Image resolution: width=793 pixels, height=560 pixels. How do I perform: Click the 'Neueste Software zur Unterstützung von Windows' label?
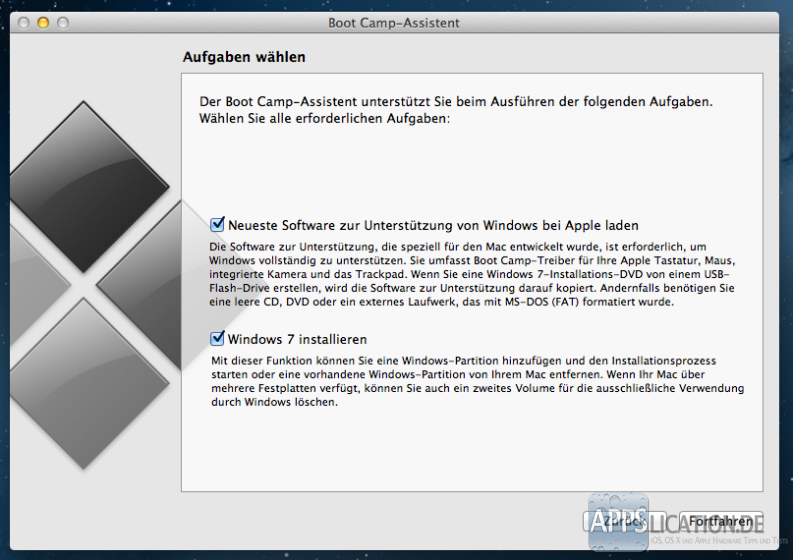[433, 225]
